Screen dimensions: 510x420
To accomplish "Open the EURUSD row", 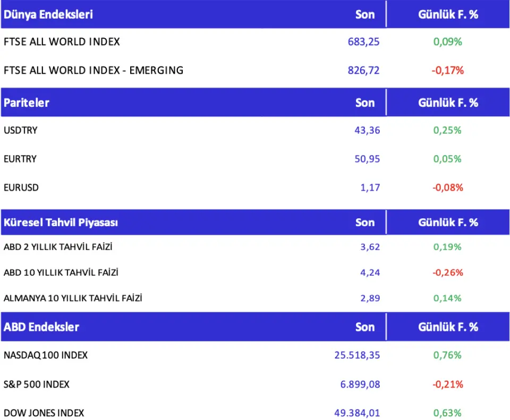I will [x=21, y=187].
